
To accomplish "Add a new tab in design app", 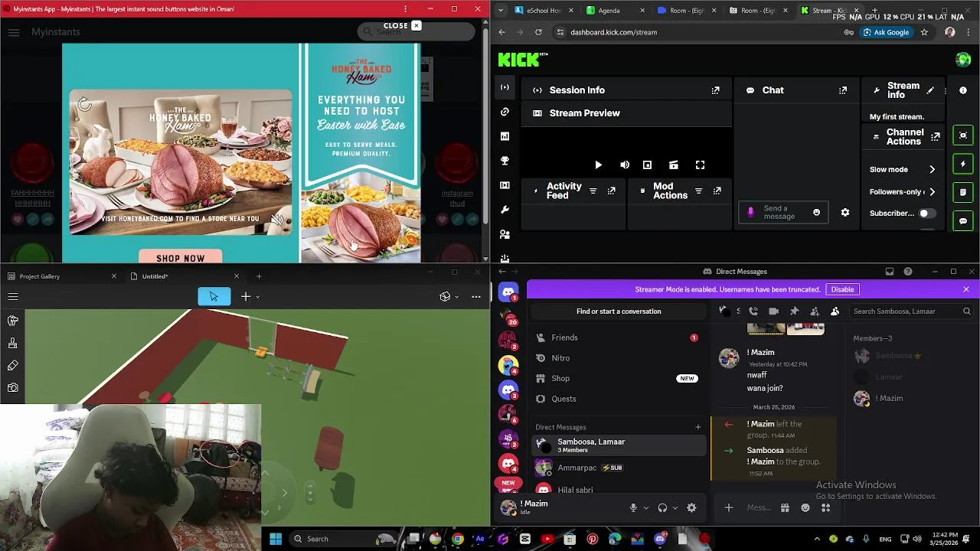I will click(x=259, y=276).
